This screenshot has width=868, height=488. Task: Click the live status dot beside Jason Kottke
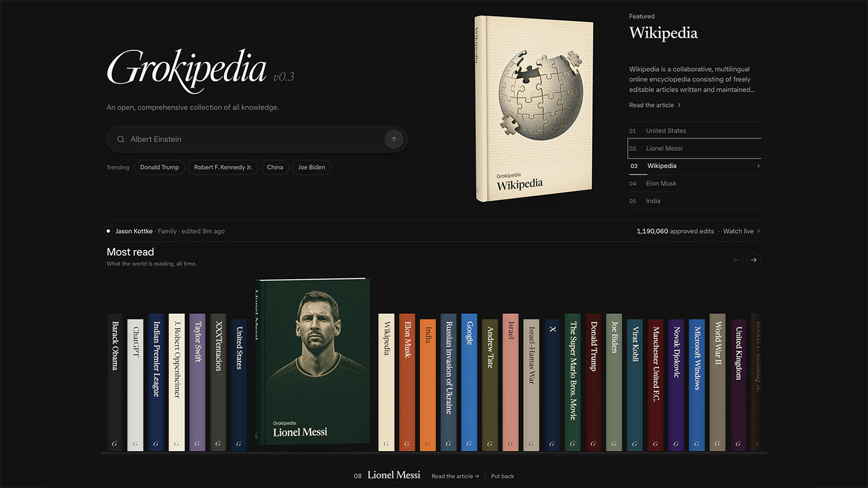[108, 231]
